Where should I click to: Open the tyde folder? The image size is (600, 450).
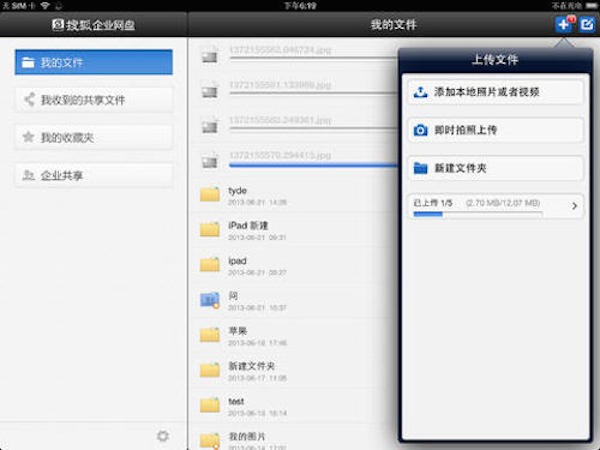click(237, 195)
